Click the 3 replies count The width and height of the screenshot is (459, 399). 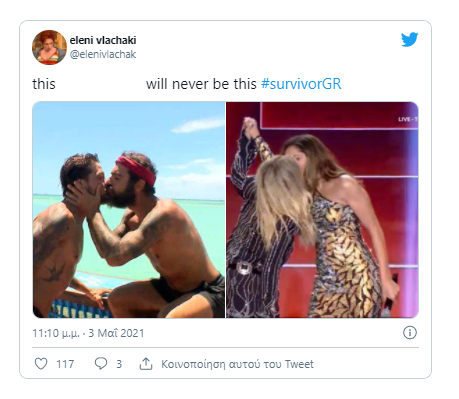click(119, 364)
